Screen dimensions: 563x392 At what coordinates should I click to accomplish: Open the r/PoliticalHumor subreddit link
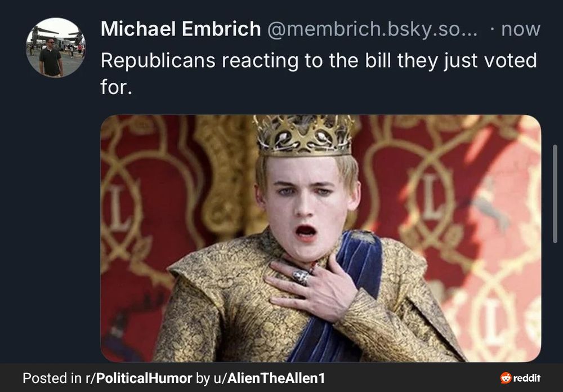pyautogui.click(x=138, y=378)
